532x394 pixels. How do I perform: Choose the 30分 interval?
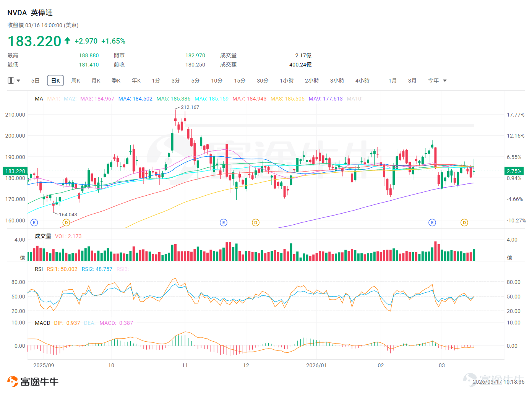263,81
